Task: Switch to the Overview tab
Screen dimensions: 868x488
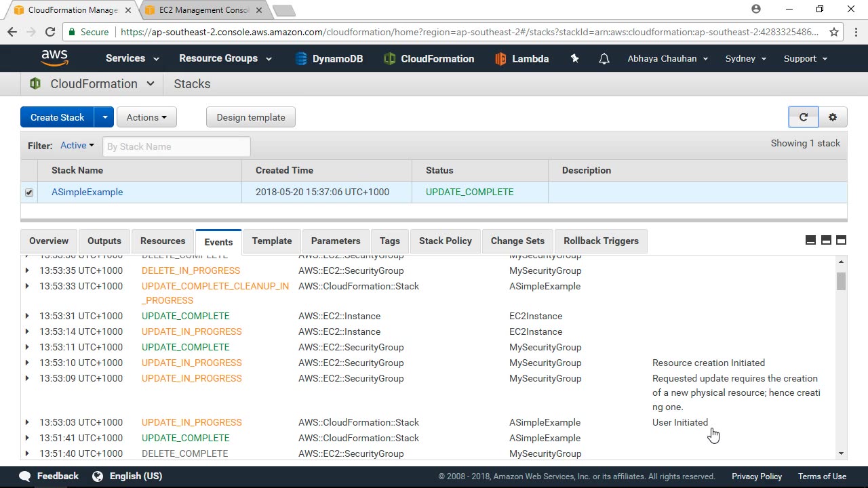Action: (x=49, y=241)
